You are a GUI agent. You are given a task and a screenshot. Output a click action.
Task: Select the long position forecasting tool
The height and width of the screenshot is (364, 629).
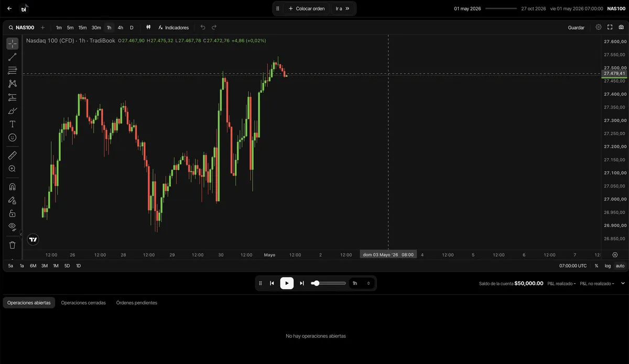pyautogui.click(x=13, y=97)
